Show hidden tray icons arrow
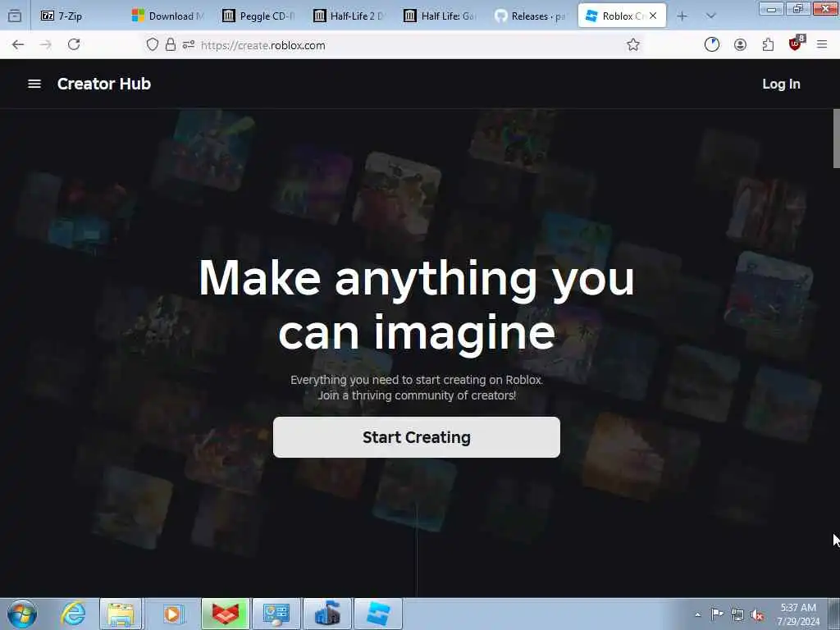 (x=697, y=614)
